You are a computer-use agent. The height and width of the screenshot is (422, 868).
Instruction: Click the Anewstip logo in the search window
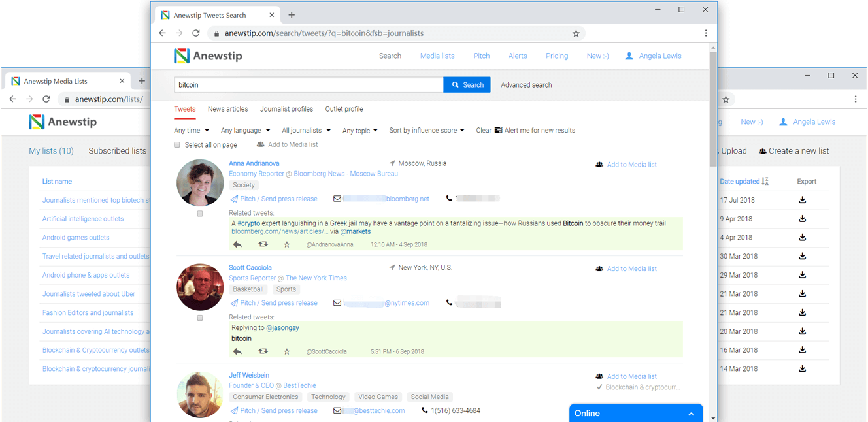208,56
